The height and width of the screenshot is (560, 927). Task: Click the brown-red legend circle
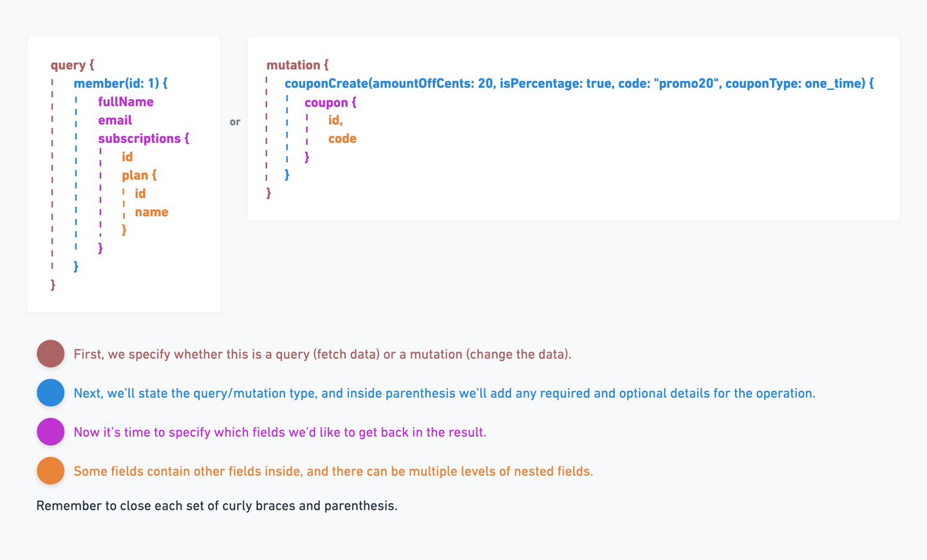pos(50,353)
